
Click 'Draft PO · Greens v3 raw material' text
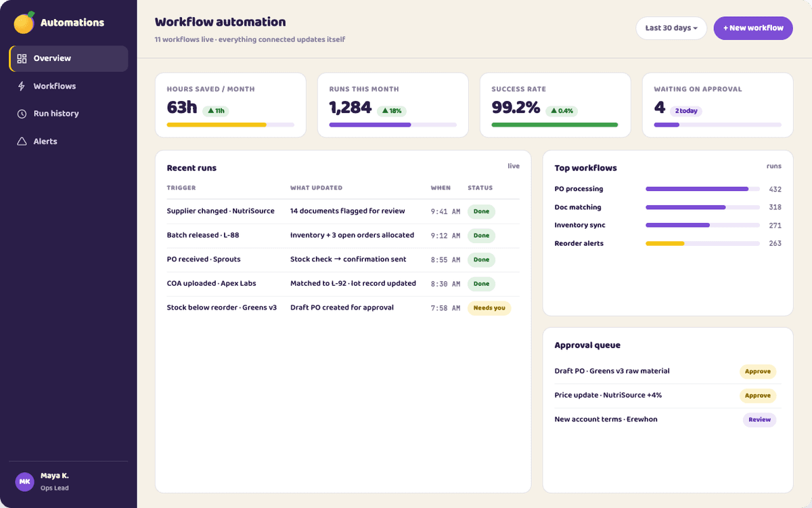612,371
